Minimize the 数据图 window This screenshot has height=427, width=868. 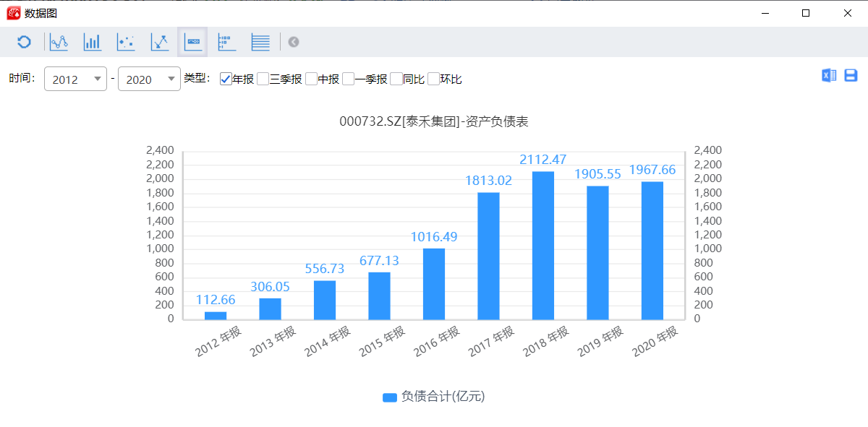(765, 13)
